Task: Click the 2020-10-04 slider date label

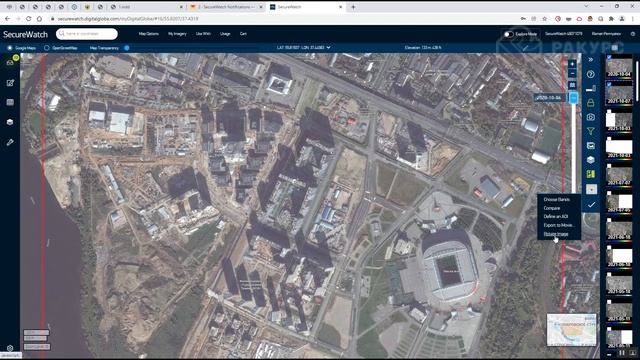Action: [549, 98]
